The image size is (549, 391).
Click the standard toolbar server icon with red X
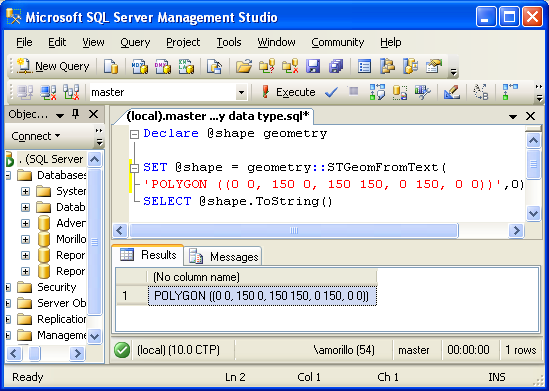(290, 66)
